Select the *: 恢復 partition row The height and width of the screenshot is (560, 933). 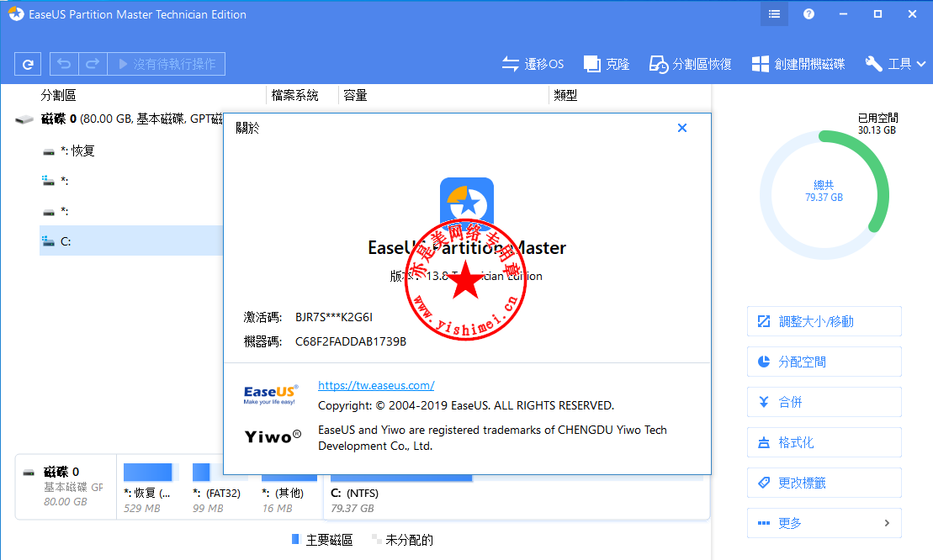(131, 151)
